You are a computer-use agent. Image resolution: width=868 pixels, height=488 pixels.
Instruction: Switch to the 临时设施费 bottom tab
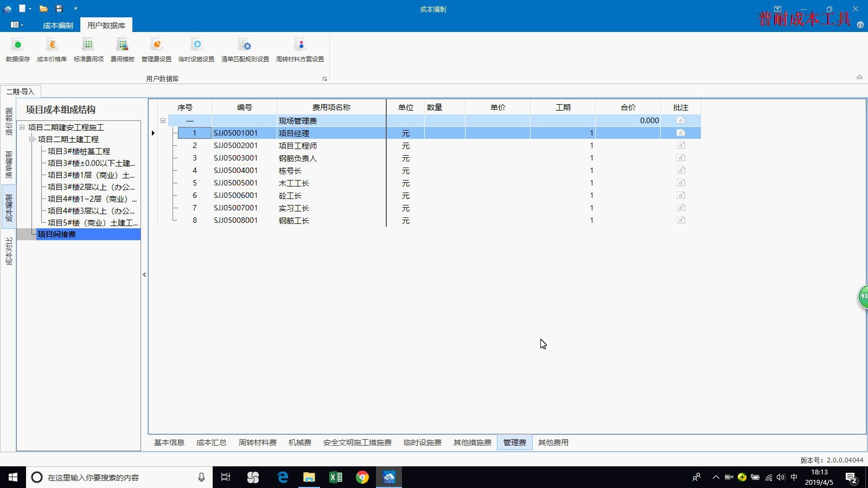point(422,442)
